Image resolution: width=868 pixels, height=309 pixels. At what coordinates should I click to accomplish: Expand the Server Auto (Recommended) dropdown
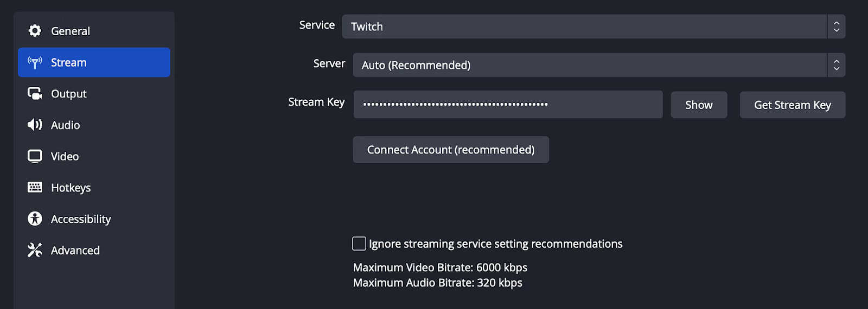[x=599, y=65]
